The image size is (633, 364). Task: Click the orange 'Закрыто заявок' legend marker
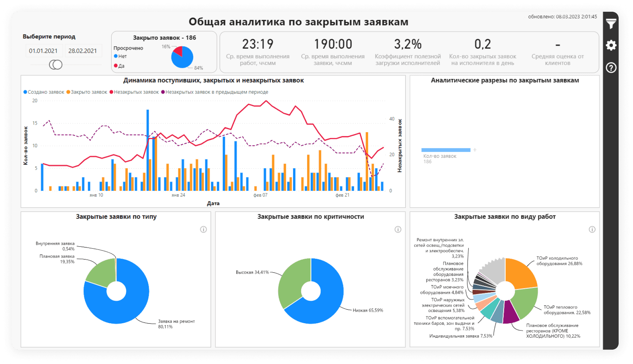pos(69,92)
